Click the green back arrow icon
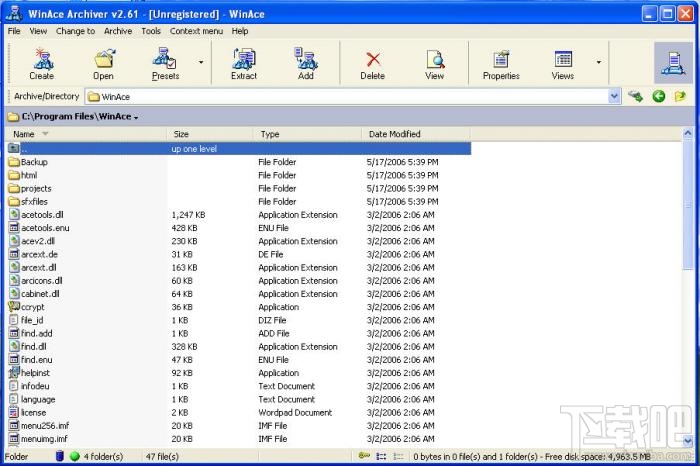 click(658, 96)
